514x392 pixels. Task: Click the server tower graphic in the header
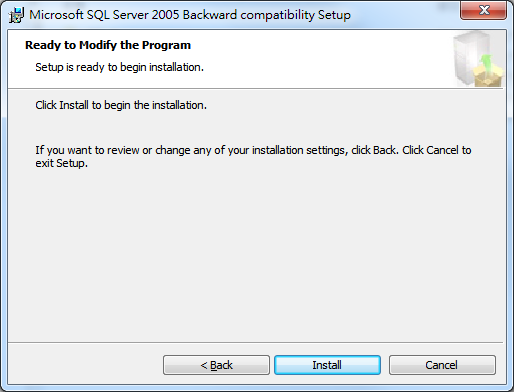pyautogui.click(x=468, y=57)
